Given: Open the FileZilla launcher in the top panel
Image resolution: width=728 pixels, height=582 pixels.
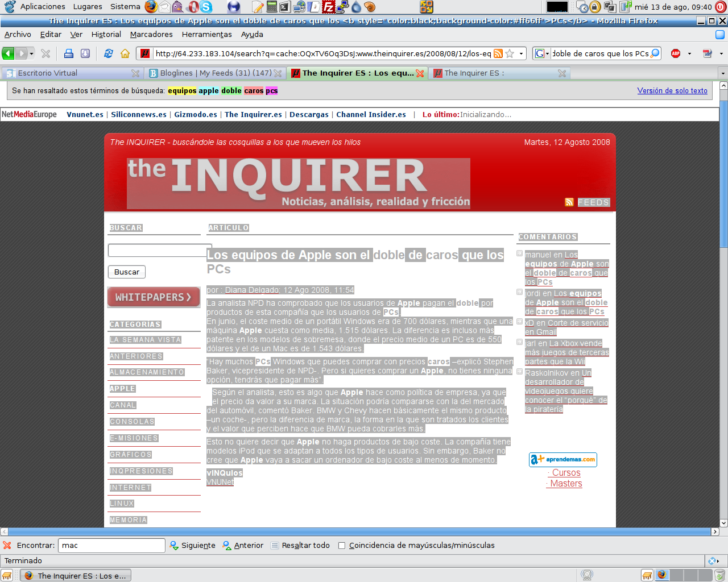Looking at the screenshot, I should pos(328,7).
